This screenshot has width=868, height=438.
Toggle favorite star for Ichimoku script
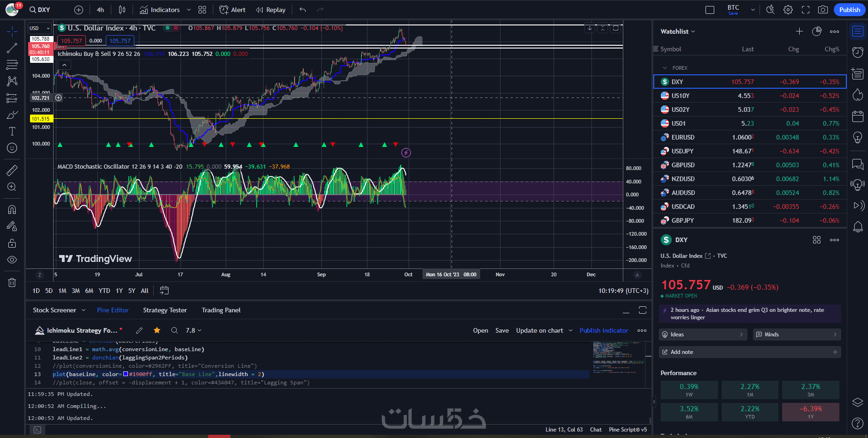pos(157,330)
